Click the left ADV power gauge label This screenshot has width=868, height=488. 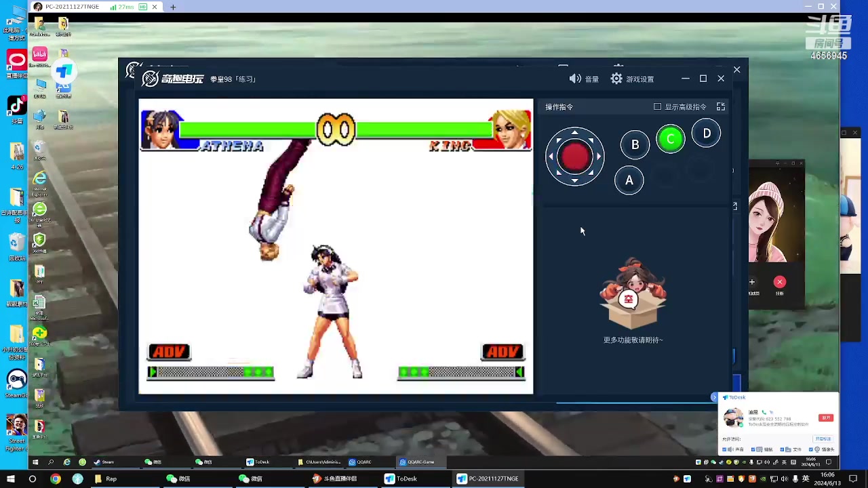[169, 352]
